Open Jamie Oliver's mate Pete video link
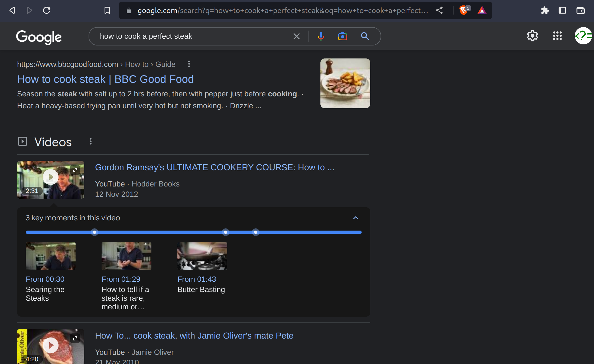Screen dimensions: 594x364 (194, 336)
